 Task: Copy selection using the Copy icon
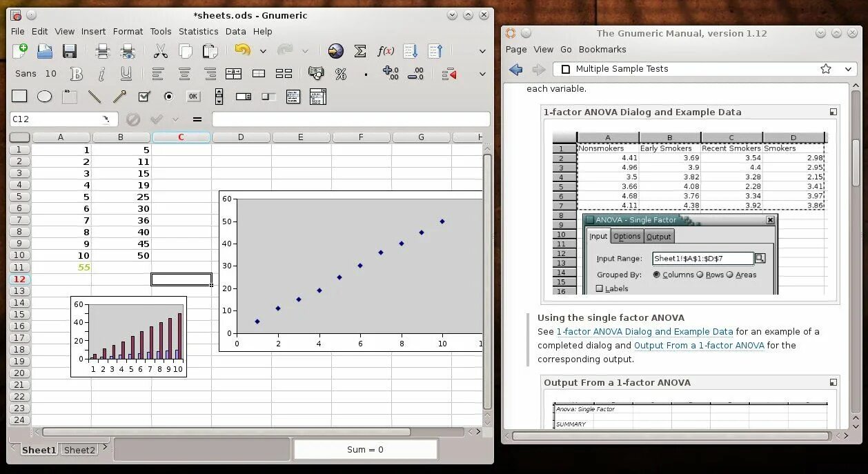pos(185,51)
